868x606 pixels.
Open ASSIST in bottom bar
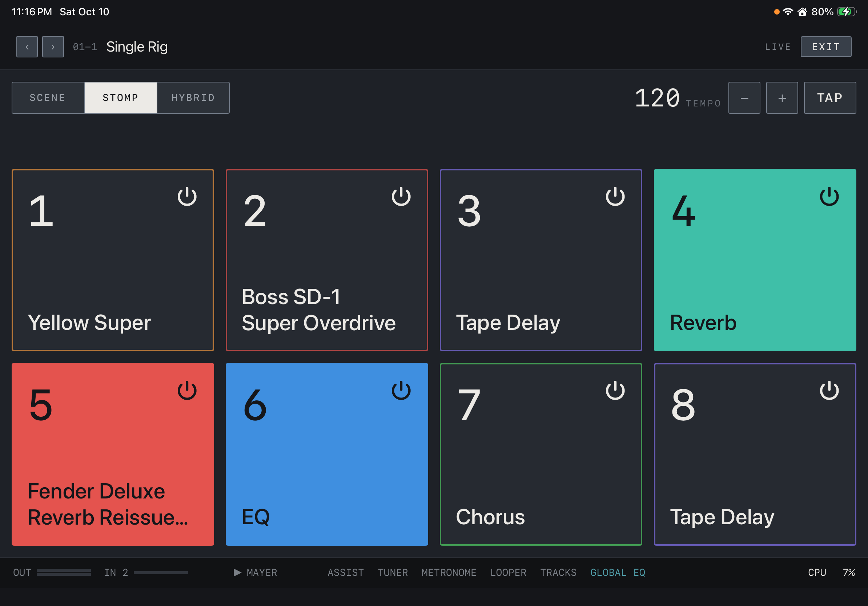[346, 572]
